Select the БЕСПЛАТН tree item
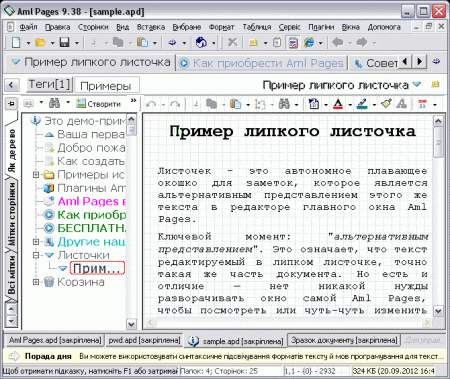Screen dimensions: 450x379 85,228
